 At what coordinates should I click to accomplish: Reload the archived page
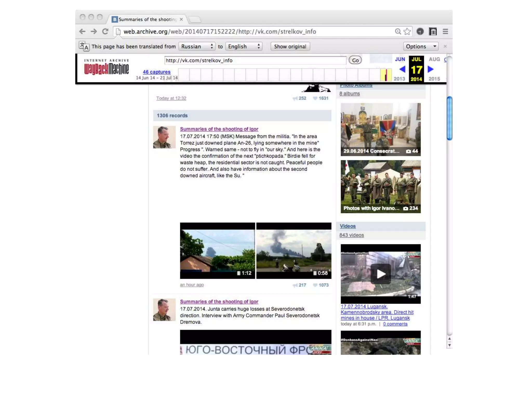pyautogui.click(x=105, y=31)
